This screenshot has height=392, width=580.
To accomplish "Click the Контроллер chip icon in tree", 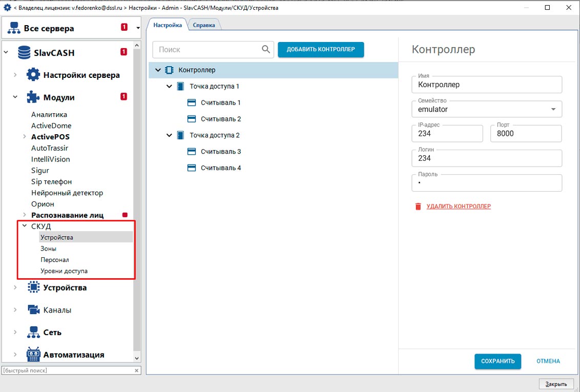I will [169, 70].
